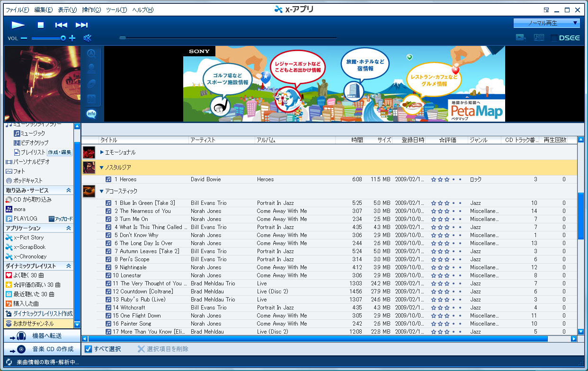The width and height of the screenshot is (588, 371).
Task: Enable the DSEE checkbox
Action: click(554, 38)
